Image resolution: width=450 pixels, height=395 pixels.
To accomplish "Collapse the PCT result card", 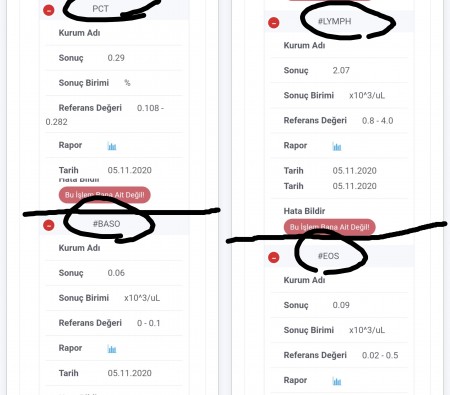I will click(49, 10).
